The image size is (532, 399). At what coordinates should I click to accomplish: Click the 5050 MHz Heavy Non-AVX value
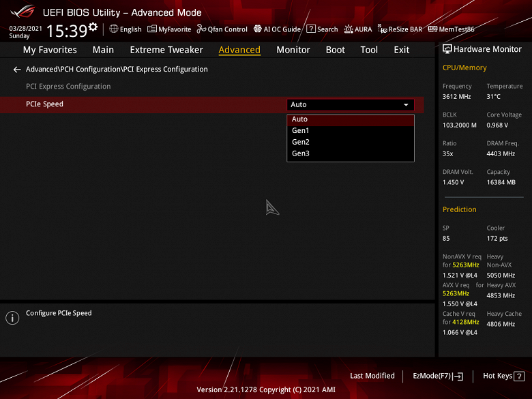(x=501, y=275)
